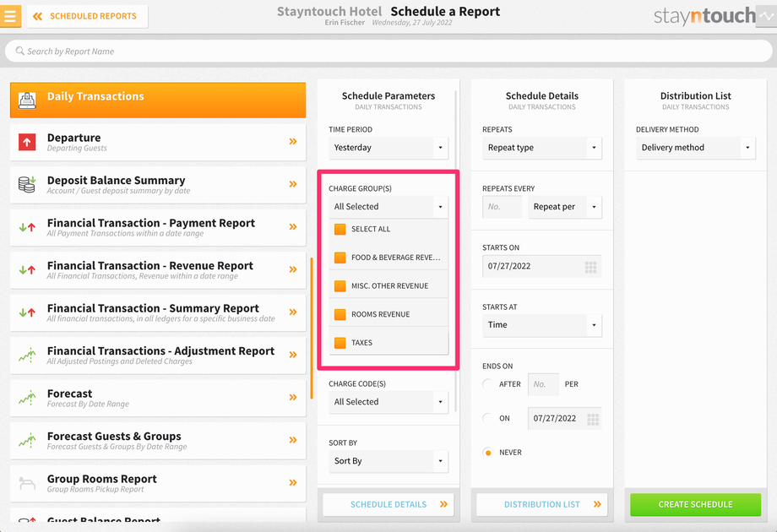Click the Group Rooms Report bed icon
This screenshot has height=532, width=777.
[27, 483]
